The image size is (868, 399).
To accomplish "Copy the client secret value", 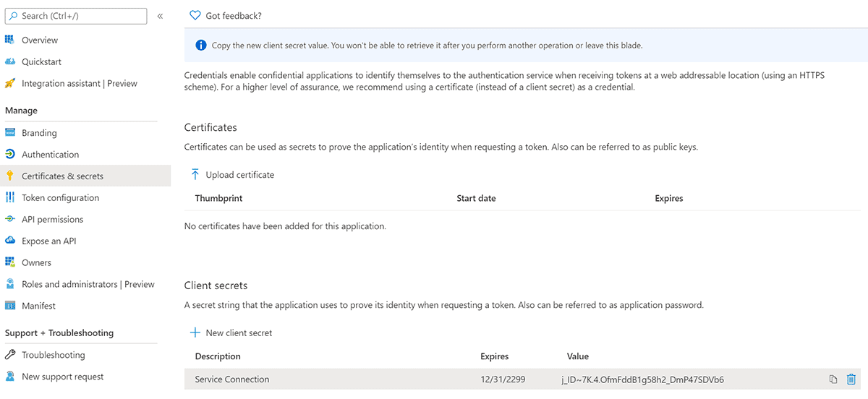I will tap(833, 379).
